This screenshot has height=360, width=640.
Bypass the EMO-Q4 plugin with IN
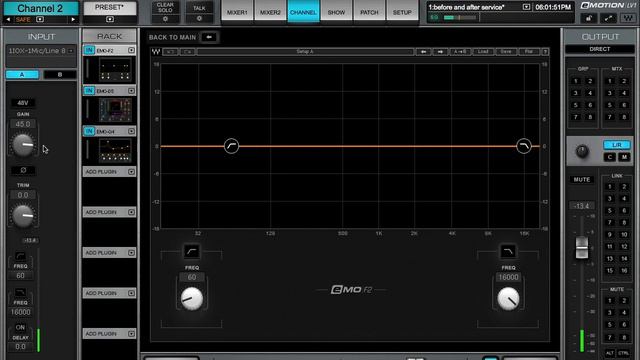(x=89, y=131)
